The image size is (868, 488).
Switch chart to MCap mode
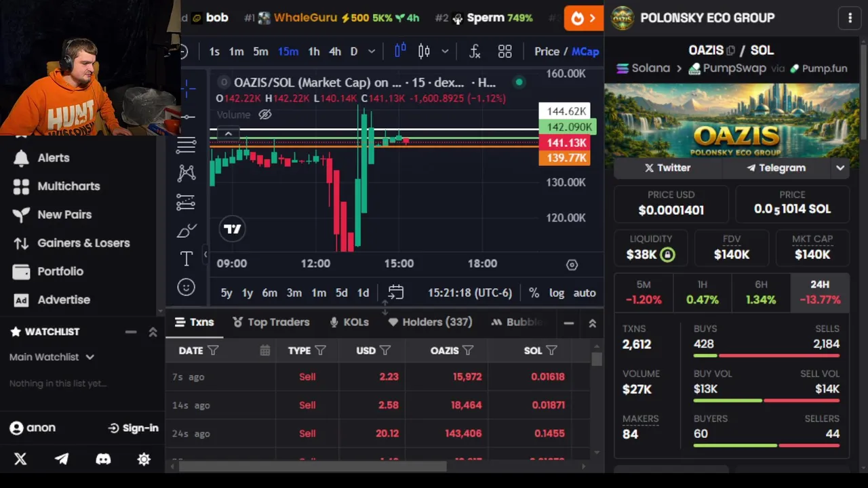[x=585, y=52]
